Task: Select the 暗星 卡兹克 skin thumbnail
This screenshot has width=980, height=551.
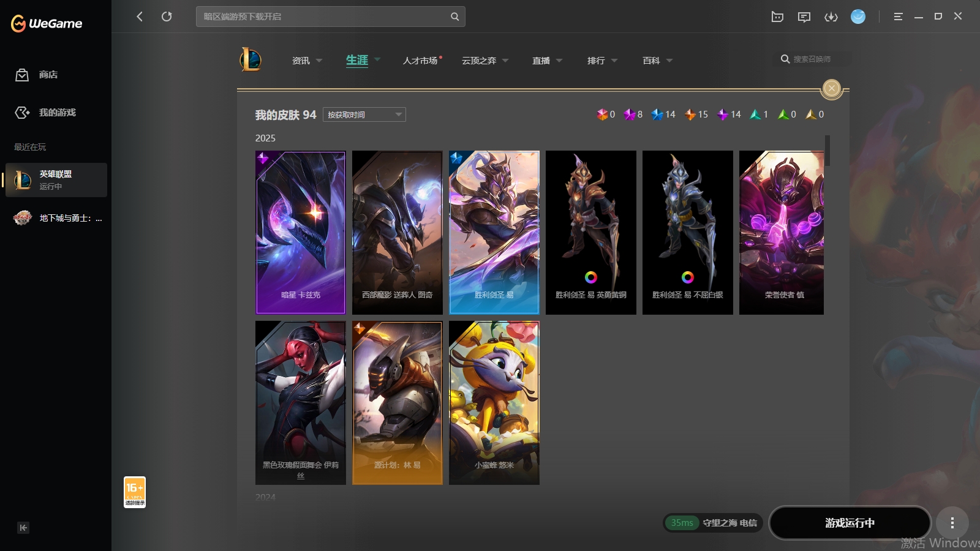Action: tap(300, 233)
